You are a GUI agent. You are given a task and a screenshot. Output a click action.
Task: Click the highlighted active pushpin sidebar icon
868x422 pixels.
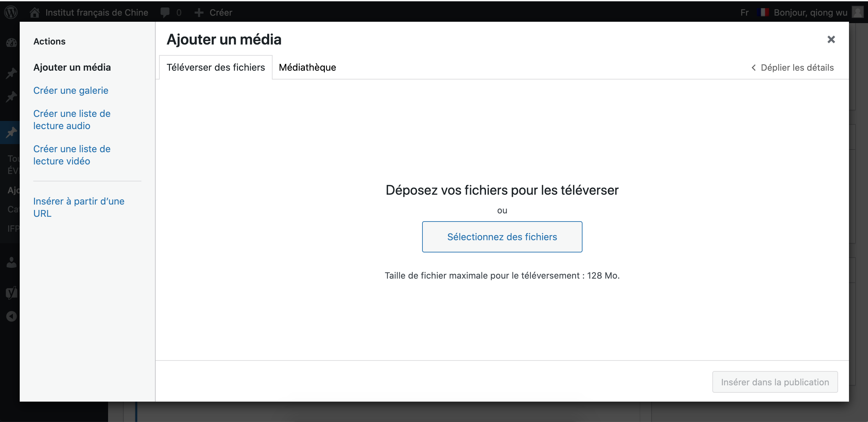click(12, 132)
